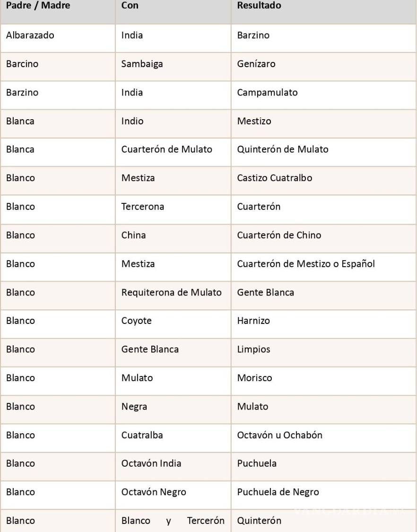Click the 'Campamulato' cell
Image resolution: width=417 pixels, height=532 pixels.
267,93
